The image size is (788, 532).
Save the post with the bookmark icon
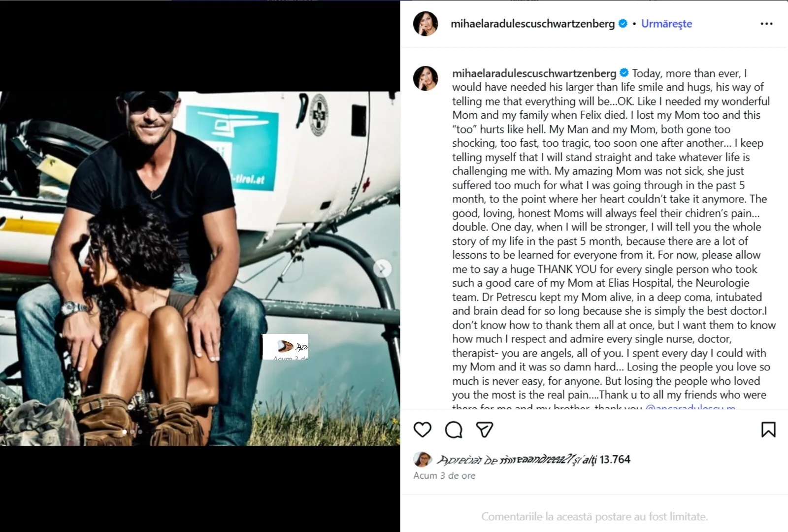[x=768, y=430]
